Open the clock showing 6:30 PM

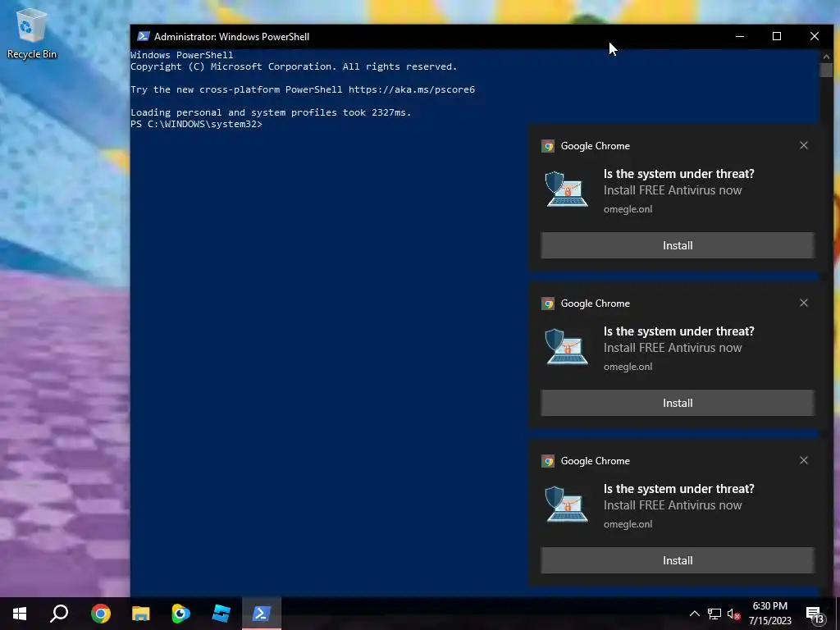point(769,614)
